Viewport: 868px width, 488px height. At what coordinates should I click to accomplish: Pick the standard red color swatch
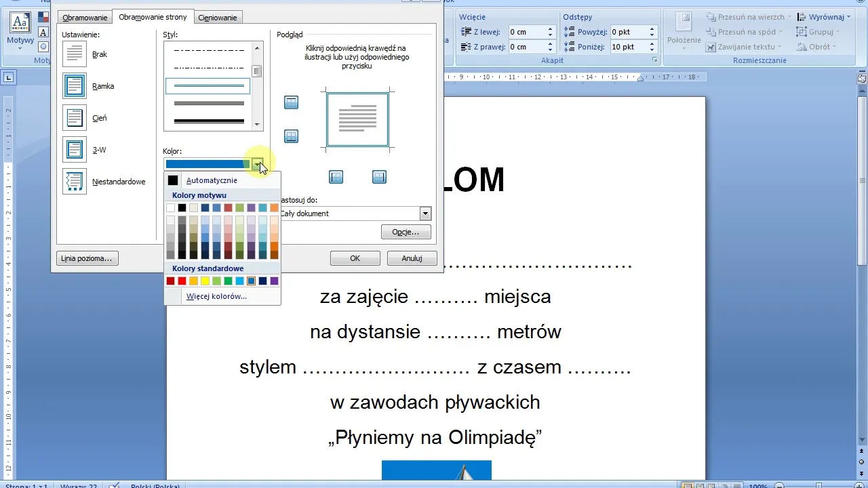pos(182,281)
